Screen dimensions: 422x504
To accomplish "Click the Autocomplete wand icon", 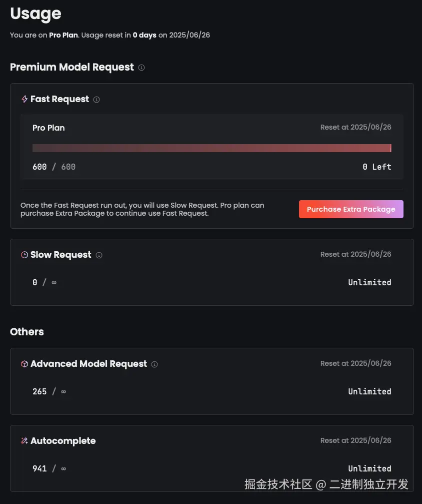I will pyautogui.click(x=24, y=441).
